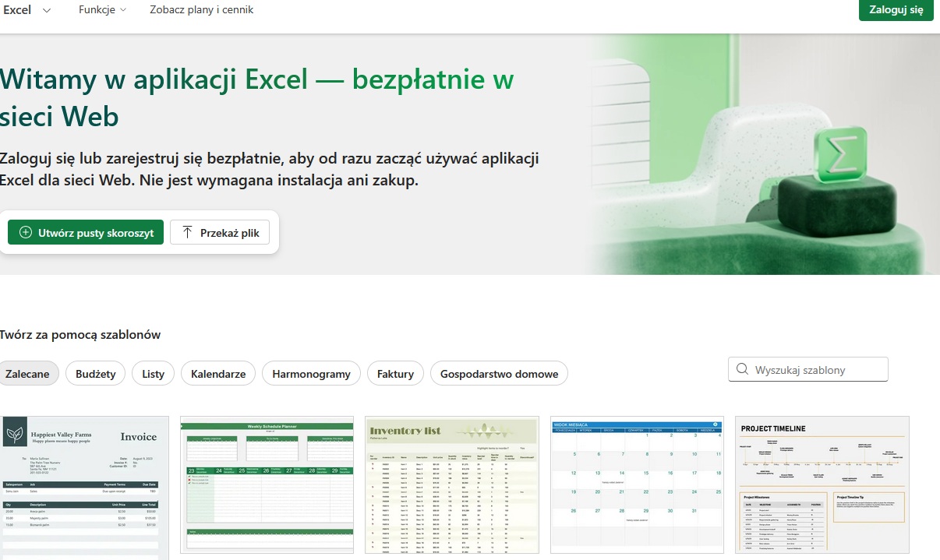Open Zobacz plany i cennik link

point(201,10)
